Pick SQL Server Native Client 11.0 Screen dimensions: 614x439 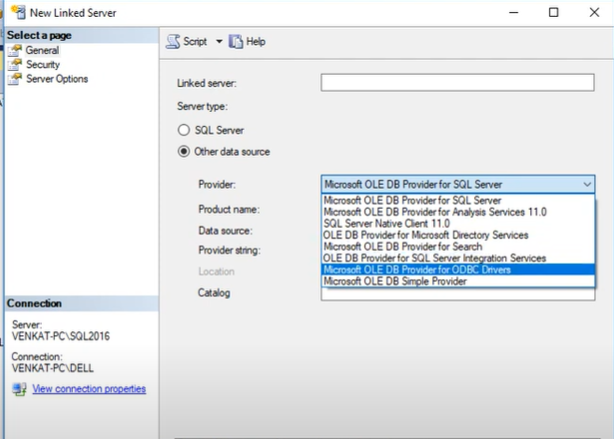pyautogui.click(x=458, y=224)
